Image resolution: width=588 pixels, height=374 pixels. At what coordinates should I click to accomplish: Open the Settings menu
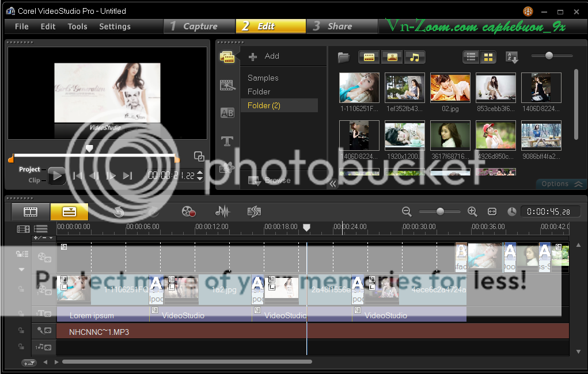[x=115, y=26]
